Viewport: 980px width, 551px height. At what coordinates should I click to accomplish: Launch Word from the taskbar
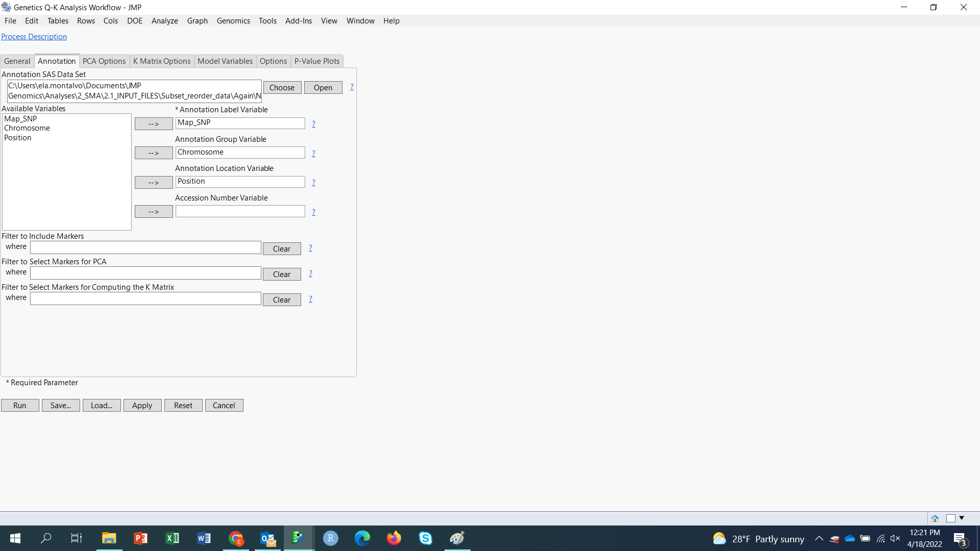coord(204,538)
